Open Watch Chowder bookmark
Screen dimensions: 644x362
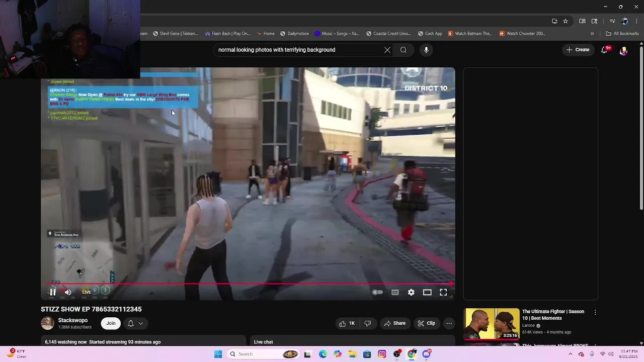pyautogui.click(x=522, y=34)
